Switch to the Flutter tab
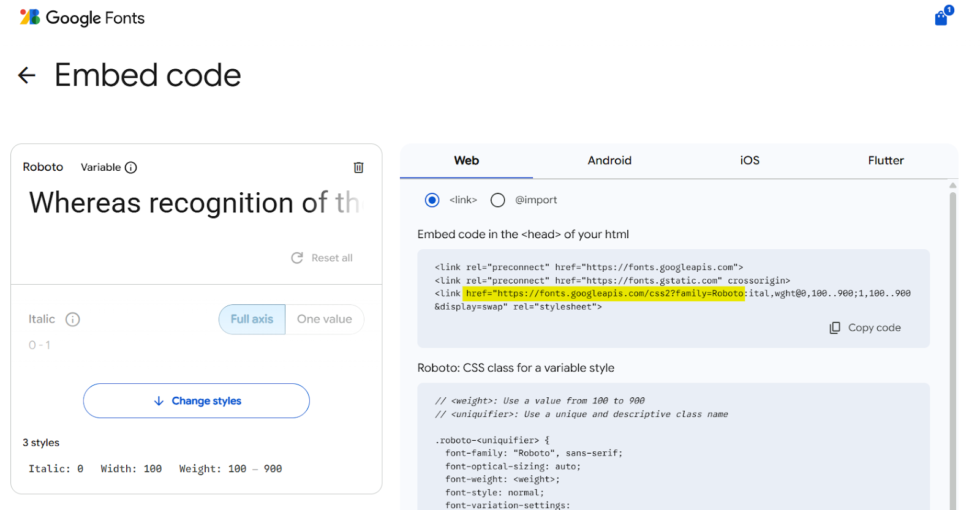The height and width of the screenshot is (510, 980). tap(886, 160)
